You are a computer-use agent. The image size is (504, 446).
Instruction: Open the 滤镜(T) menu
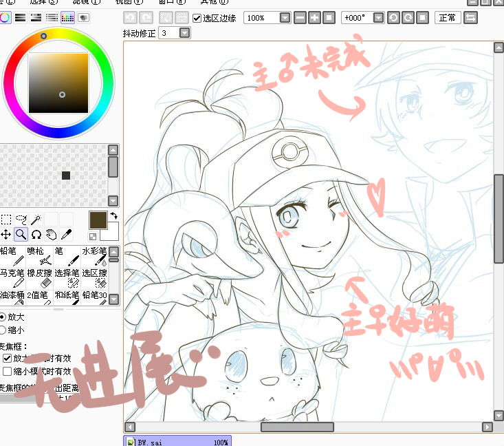pos(87,2)
